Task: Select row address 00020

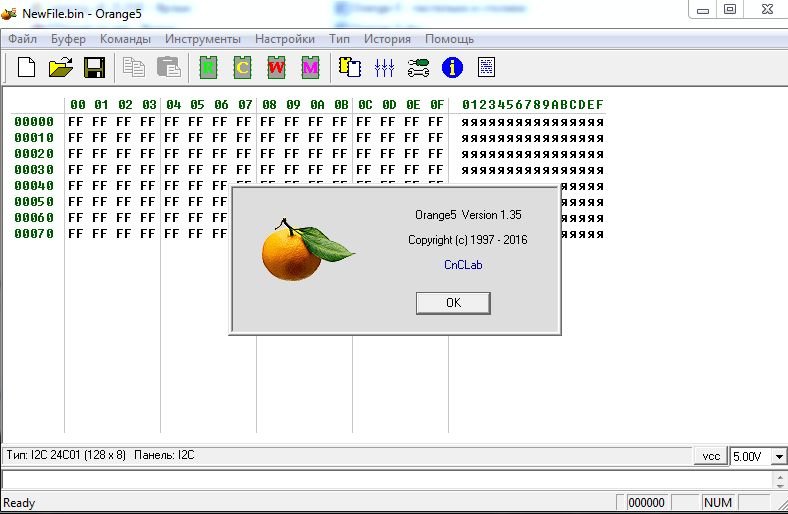Action: (34, 154)
